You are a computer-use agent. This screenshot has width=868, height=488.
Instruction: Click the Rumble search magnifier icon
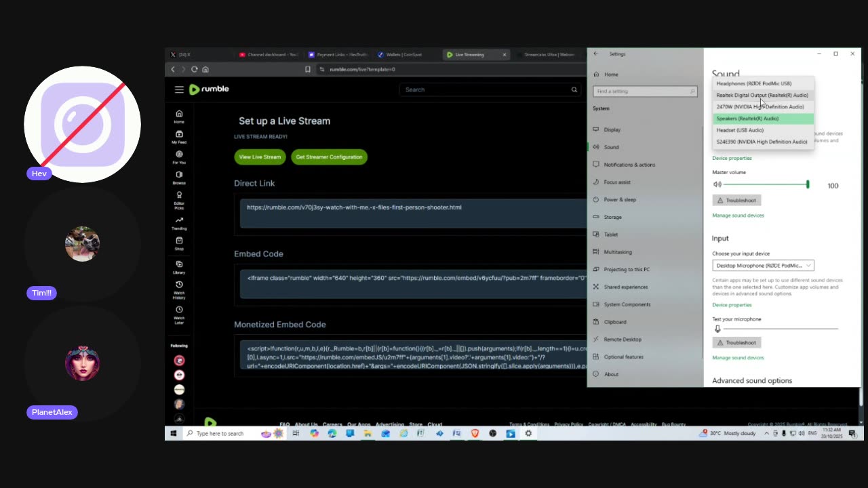(x=574, y=89)
